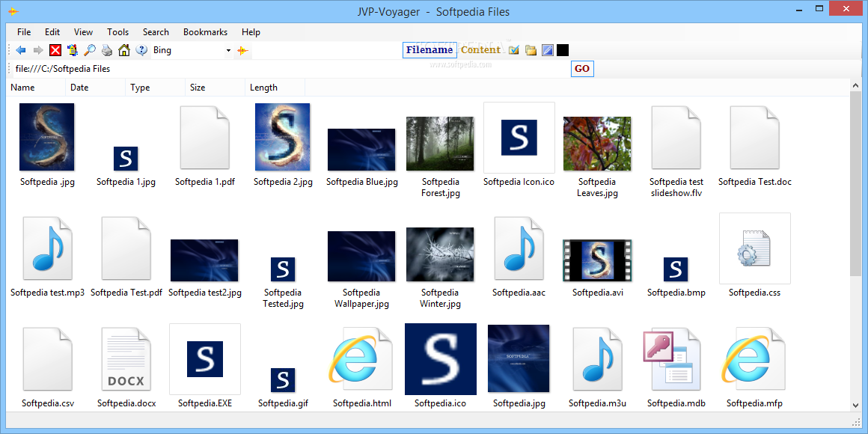Viewport: 868px width, 434px height.
Task: Select the Softpedia.avi video thumbnail
Action: (597, 260)
